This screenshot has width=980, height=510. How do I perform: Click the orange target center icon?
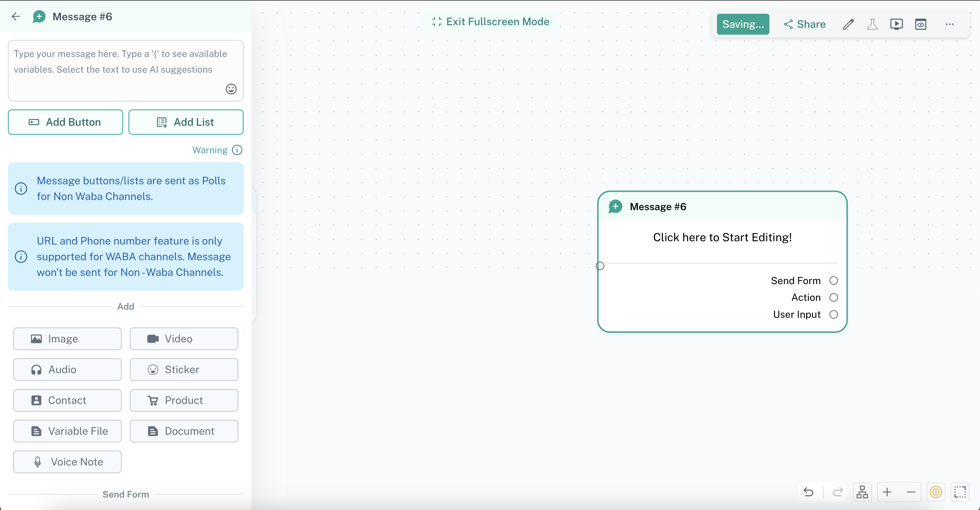pos(935,492)
